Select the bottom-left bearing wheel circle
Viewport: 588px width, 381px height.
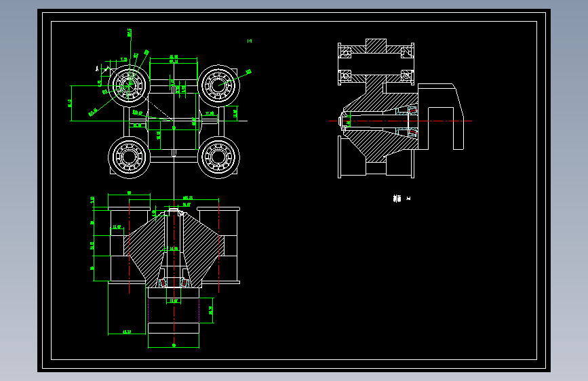tap(129, 157)
